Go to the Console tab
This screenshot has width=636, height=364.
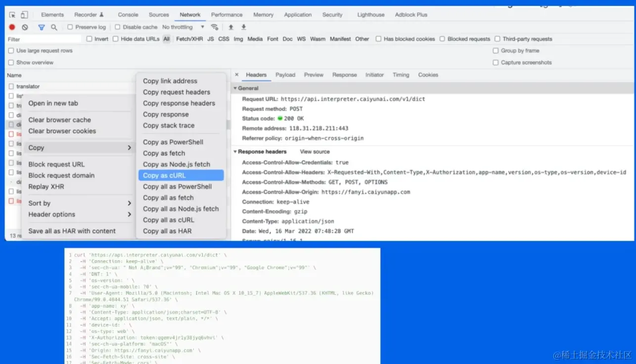click(128, 15)
